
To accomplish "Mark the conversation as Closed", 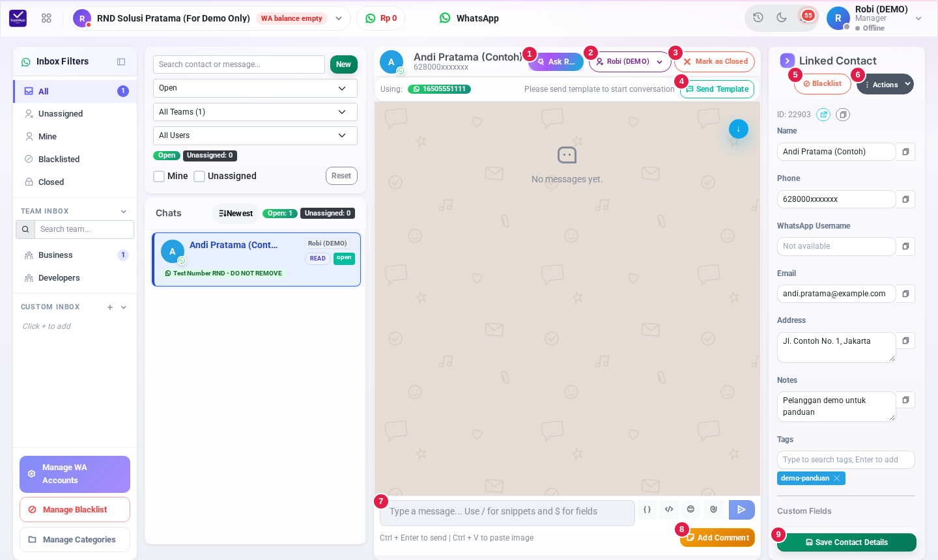I will pyautogui.click(x=715, y=62).
